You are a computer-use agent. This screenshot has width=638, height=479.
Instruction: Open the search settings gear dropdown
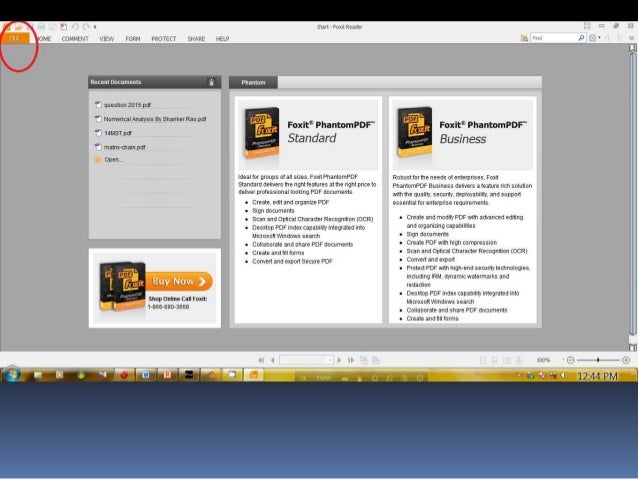point(594,38)
